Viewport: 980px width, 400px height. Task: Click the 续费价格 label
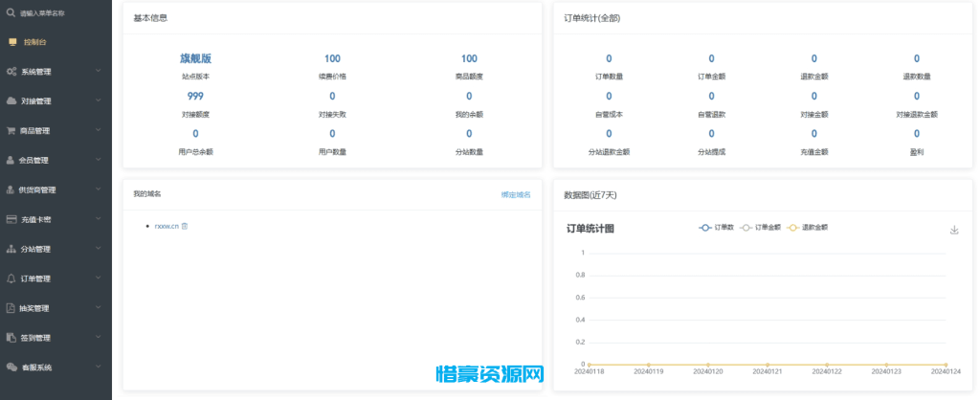point(332,77)
